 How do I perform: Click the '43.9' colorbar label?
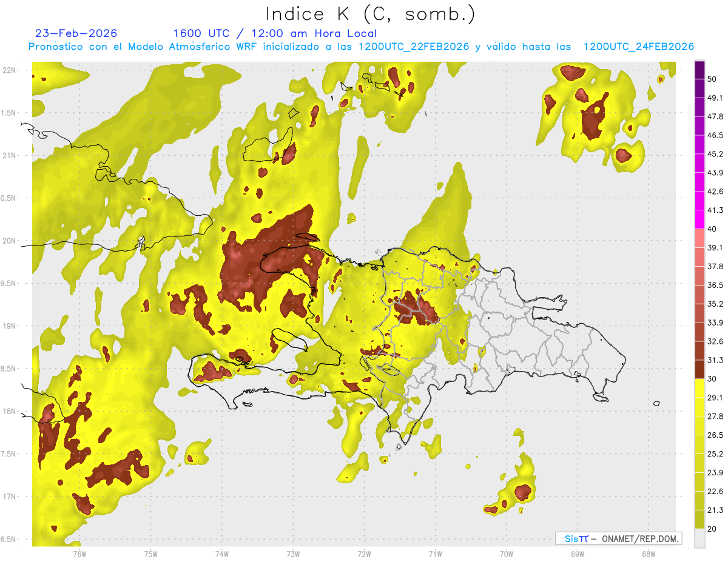[x=716, y=173]
